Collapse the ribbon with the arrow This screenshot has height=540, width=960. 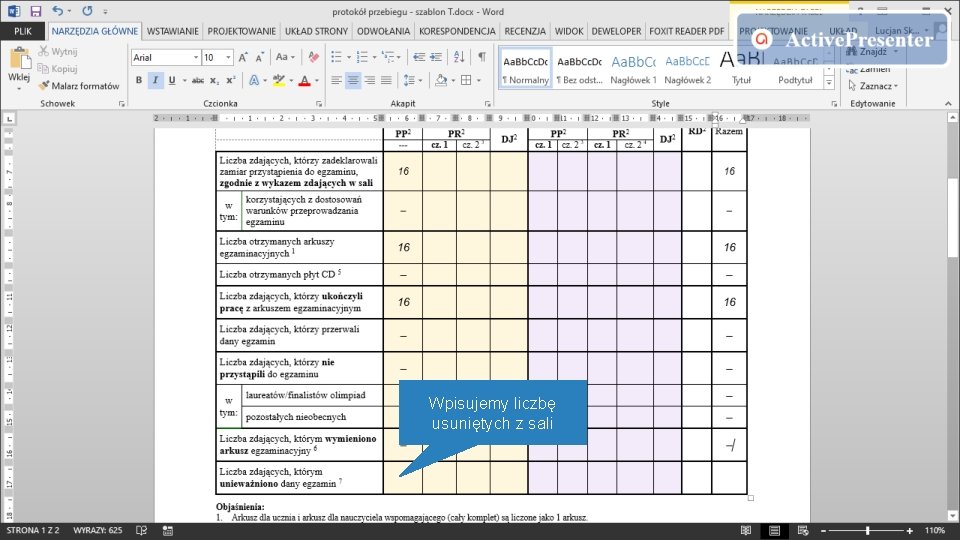click(948, 103)
